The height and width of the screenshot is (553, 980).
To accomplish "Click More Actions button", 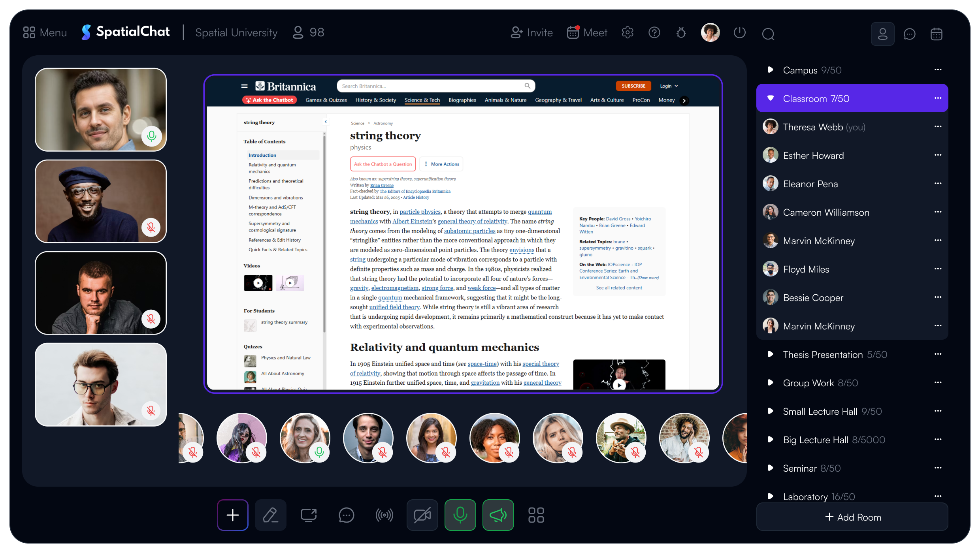I will point(441,164).
